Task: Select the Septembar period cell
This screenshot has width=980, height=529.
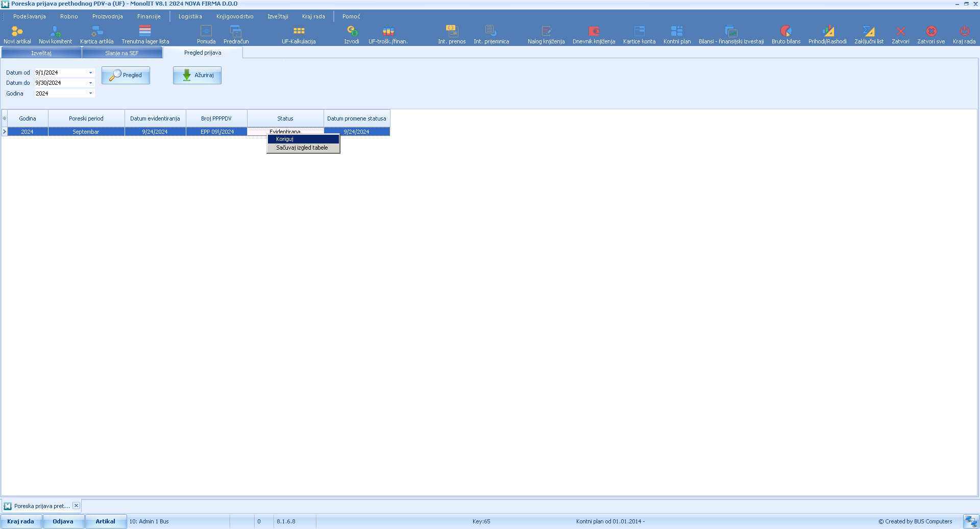Action: pyautogui.click(x=86, y=132)
